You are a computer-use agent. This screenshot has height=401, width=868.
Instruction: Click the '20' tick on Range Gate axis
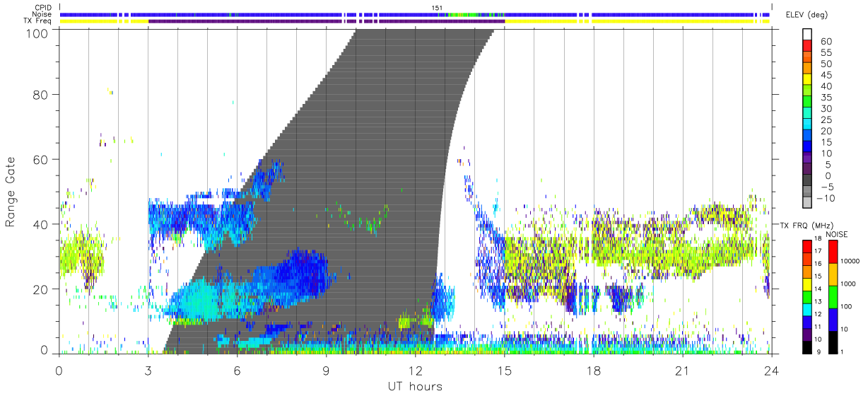click(x=41, y=289)
